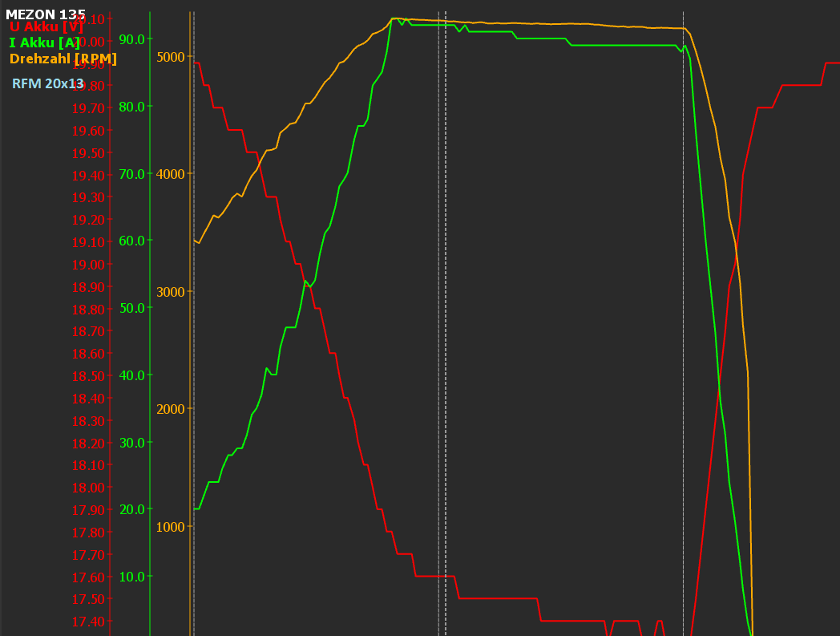
Task: Click the 18.00 tick on voltage axis
Action: click(88, 488)
